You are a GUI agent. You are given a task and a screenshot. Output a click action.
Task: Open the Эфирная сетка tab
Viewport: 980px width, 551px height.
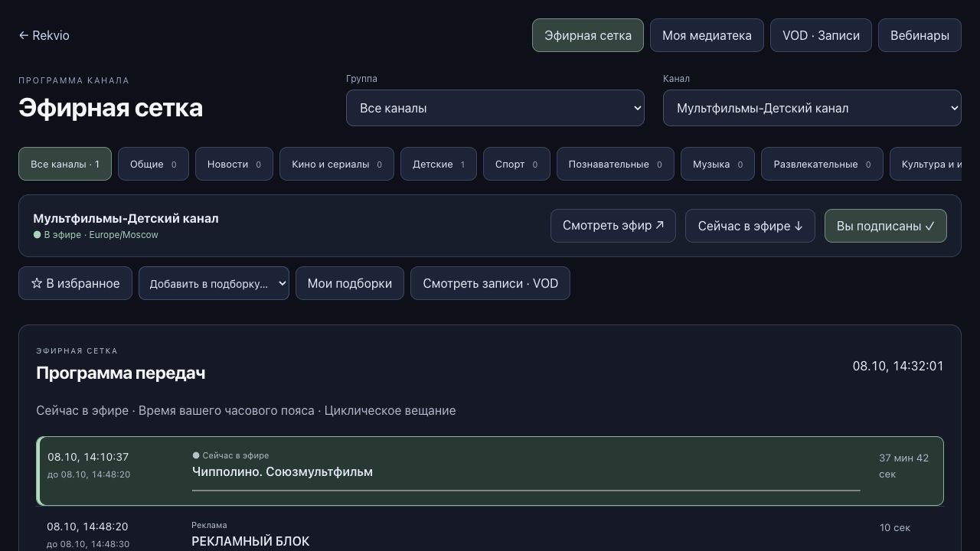tap(588, 35)
